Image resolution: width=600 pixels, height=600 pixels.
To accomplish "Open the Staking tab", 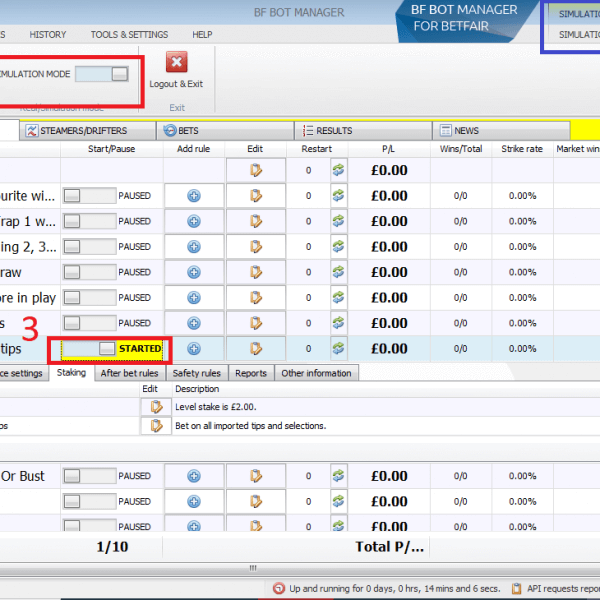I will [71, 373].
